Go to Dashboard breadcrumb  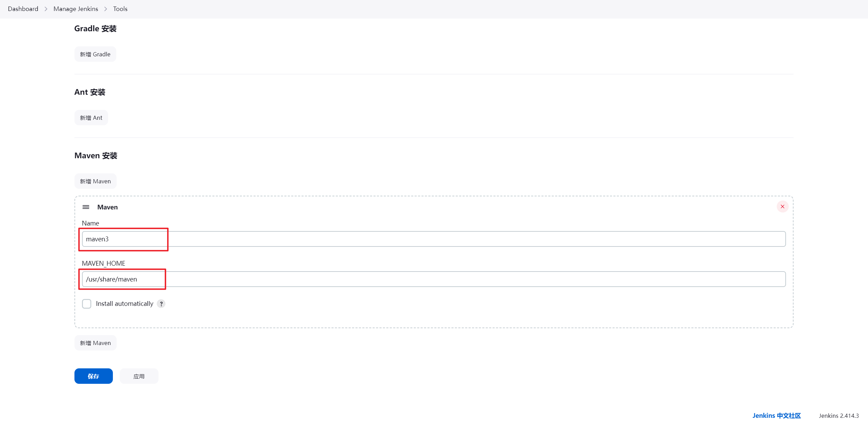[23, 9]
